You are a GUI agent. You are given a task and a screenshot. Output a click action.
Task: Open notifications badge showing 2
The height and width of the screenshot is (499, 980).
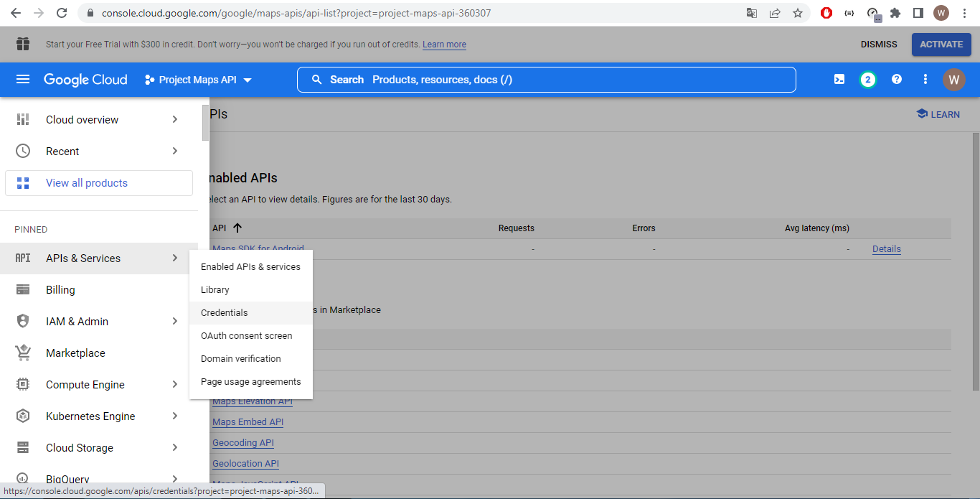(x=868, y=80)
